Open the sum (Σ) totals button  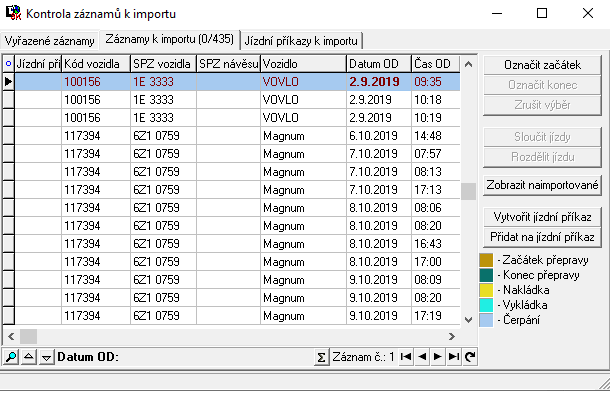tap(321, 357)
